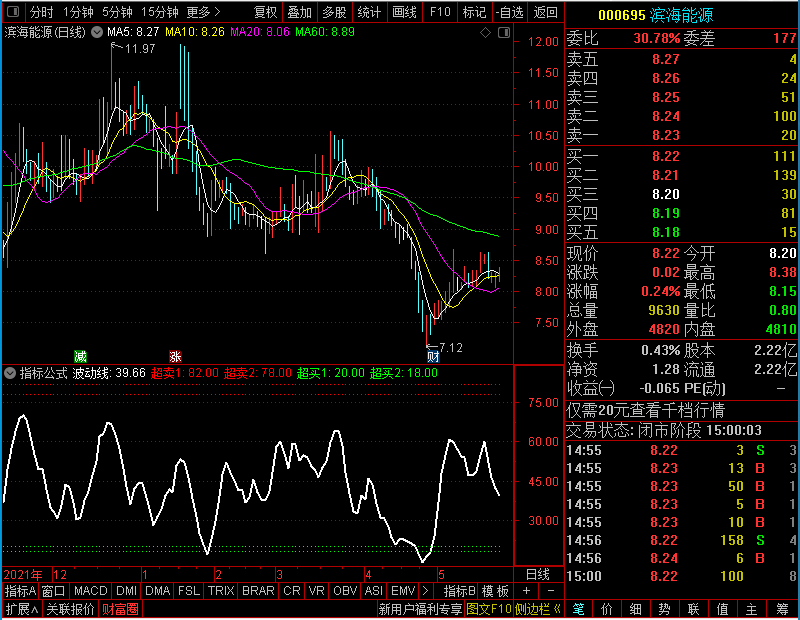
Task: Select the 联 linked tab
Action: (x=693, y=609)
